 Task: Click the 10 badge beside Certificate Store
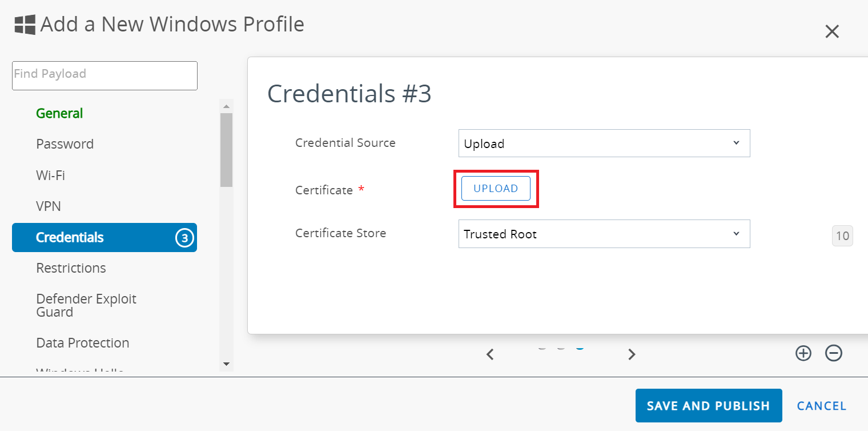click(x=842, y=236)
